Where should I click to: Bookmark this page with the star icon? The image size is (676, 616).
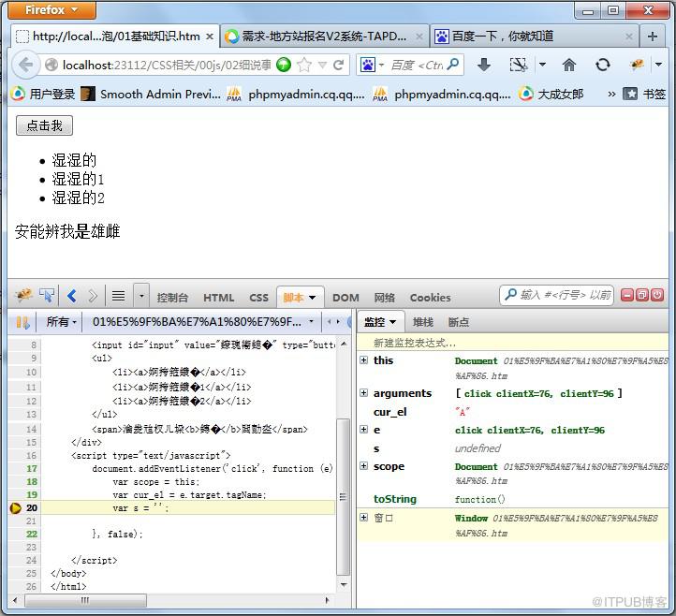pyautogui.click(x=304, y=66)
